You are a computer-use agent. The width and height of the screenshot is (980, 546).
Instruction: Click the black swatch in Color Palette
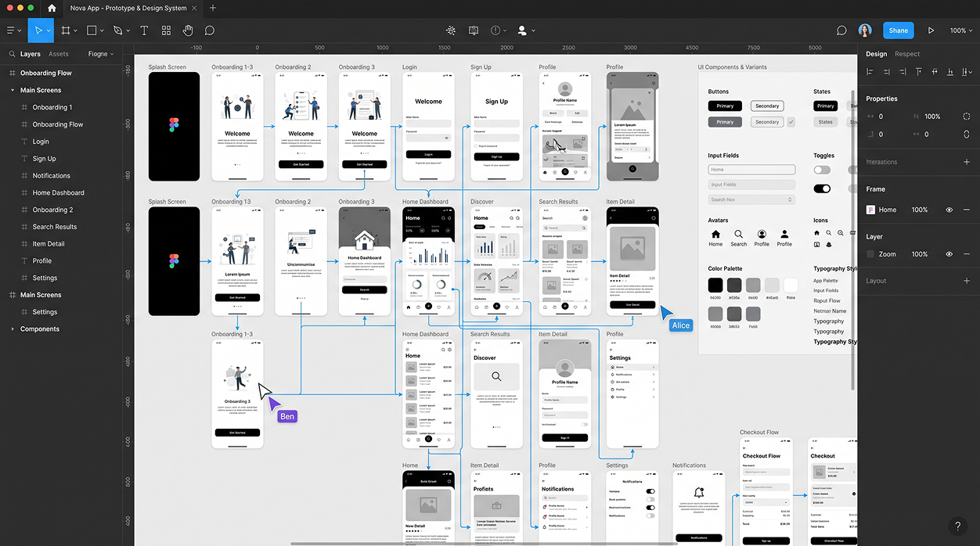[715, 286]
